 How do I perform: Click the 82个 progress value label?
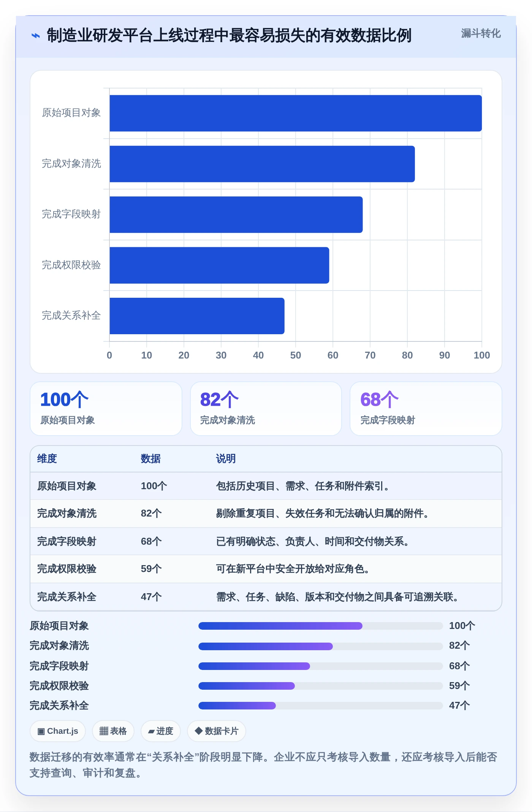pos(459,646)
